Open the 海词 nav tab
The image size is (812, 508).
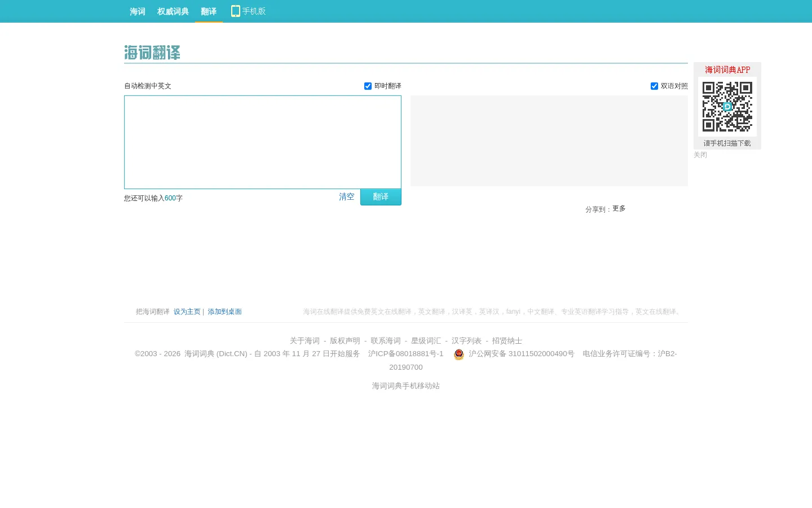[x=138, y=11]
